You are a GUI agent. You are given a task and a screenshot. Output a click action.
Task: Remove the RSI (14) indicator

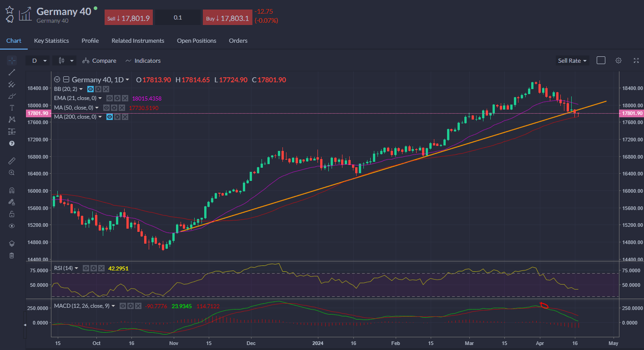(x=101, y=268)
